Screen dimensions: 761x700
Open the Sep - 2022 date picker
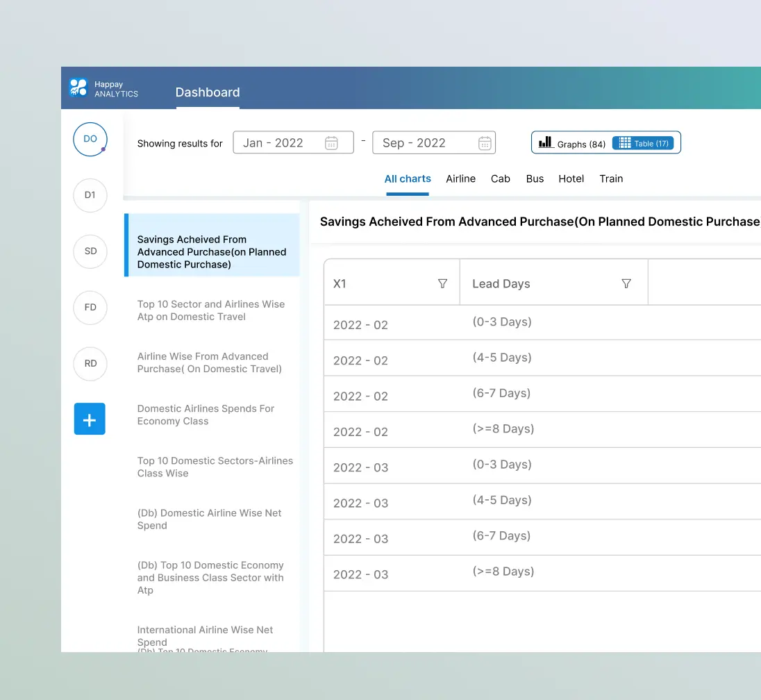422,143
